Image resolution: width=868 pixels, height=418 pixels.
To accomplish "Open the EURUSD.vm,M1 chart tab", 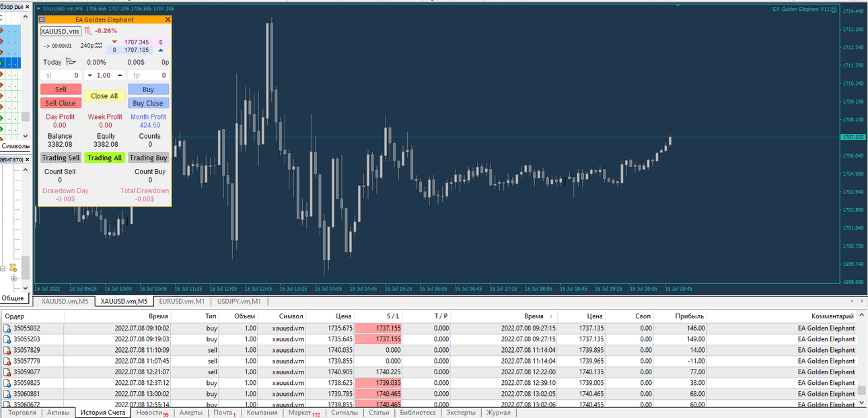I will pos(182,301).
